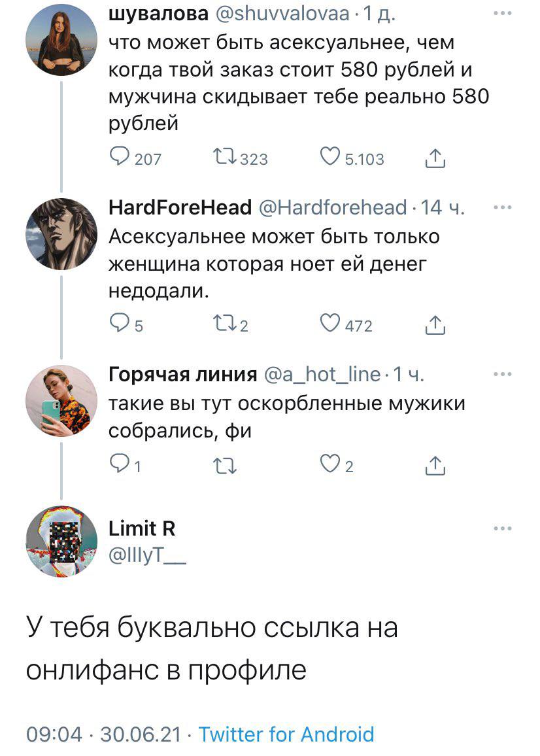Retweet Горячая линия's reply
Image resolution: width=540 pixels, height=756 pixels.
pos(224,465)
